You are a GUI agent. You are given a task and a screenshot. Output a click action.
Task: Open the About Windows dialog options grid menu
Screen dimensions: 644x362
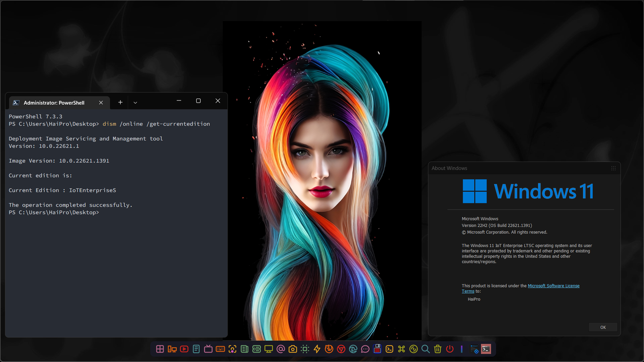pos(613,168)
